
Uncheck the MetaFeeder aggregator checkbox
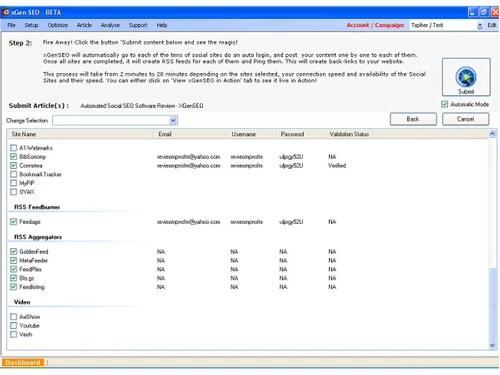tap(13, 260)
